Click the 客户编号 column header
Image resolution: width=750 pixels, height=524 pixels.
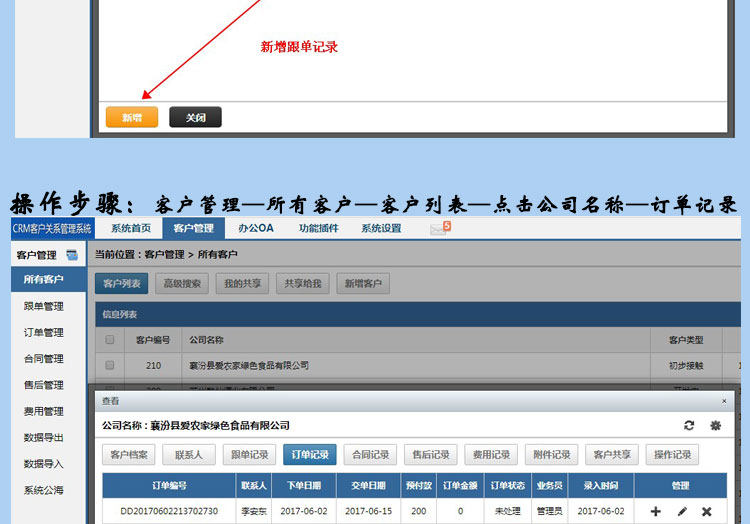[x=153, y=340]
